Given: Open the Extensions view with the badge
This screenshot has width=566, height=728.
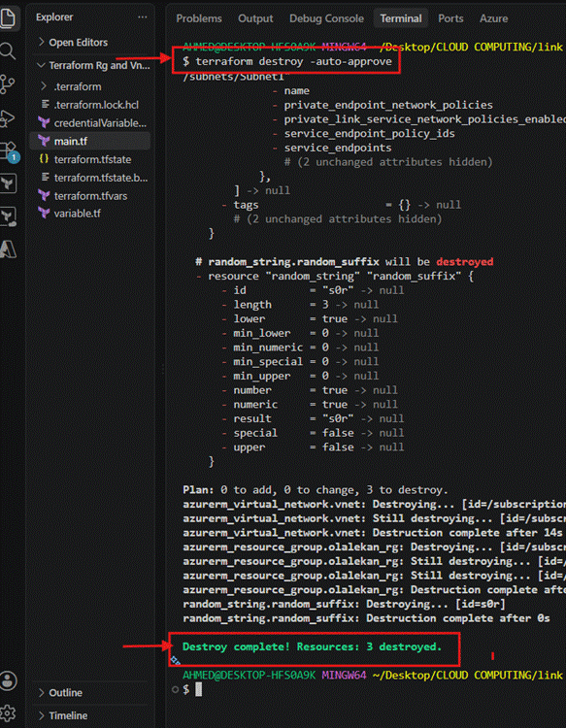Looking at the screenshot, I should (9, 151).
